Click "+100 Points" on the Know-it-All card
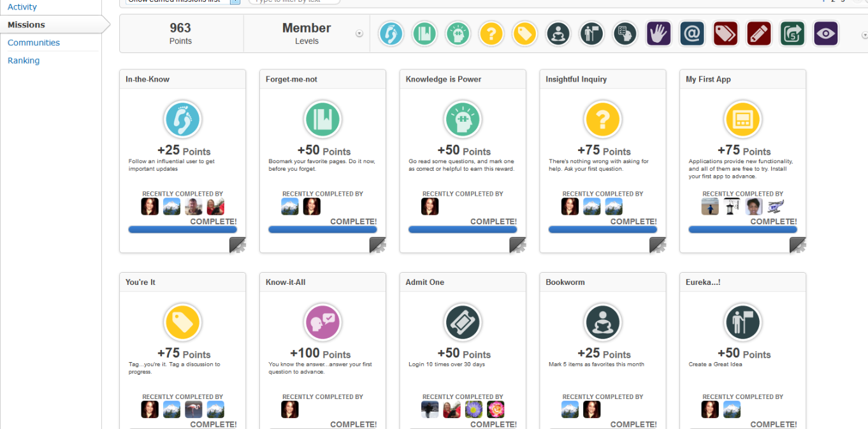Image resolution: width=868 pixels, height=429 pixels. click(321, 354)
